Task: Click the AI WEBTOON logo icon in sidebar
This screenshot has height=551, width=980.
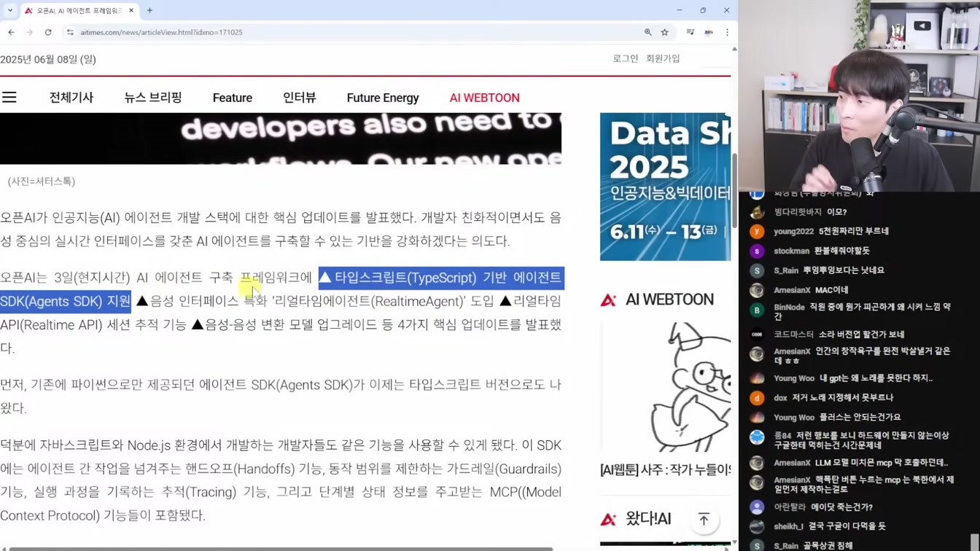Action: [x=608, y=300]
